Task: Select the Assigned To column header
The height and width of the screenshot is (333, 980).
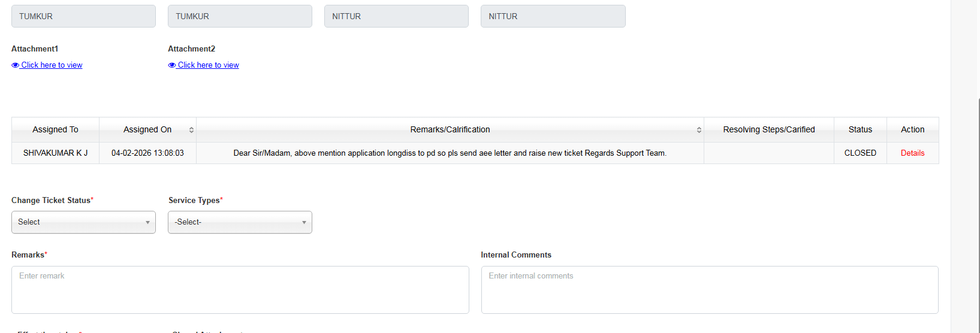Action: point(55,130)
